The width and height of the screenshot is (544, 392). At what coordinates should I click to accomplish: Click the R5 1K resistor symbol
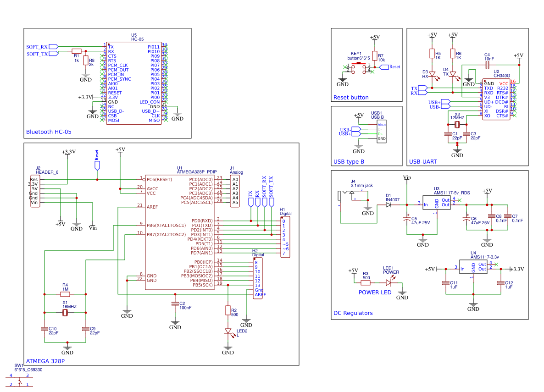tap(432, 54)
